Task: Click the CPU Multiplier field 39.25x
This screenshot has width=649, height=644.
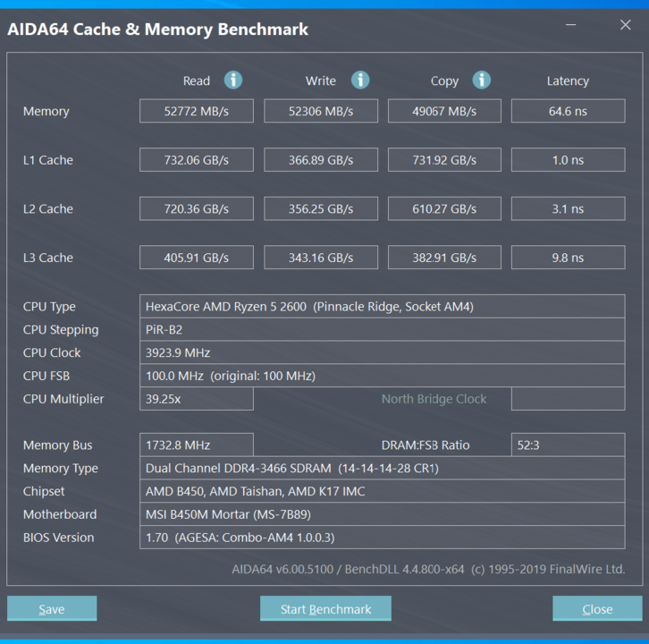Action: pyautogui.click(x=197, y=399)
